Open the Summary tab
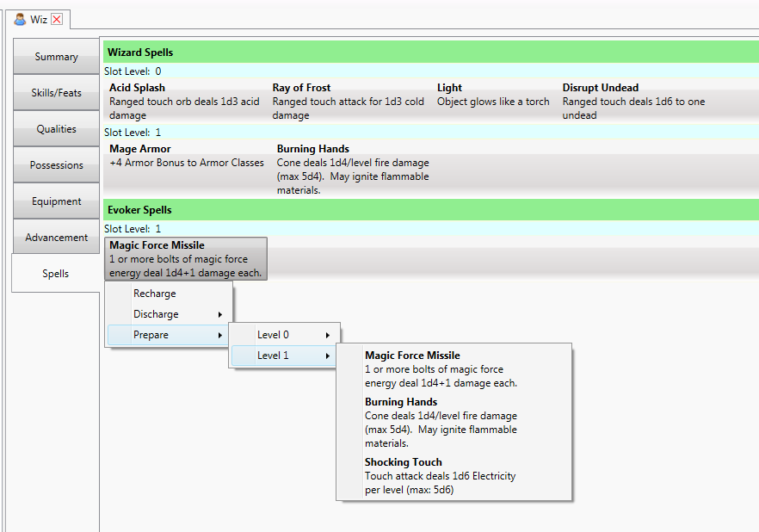Image resolution: width=759 pixels, height=532 pixels. [x=56, y=57]
